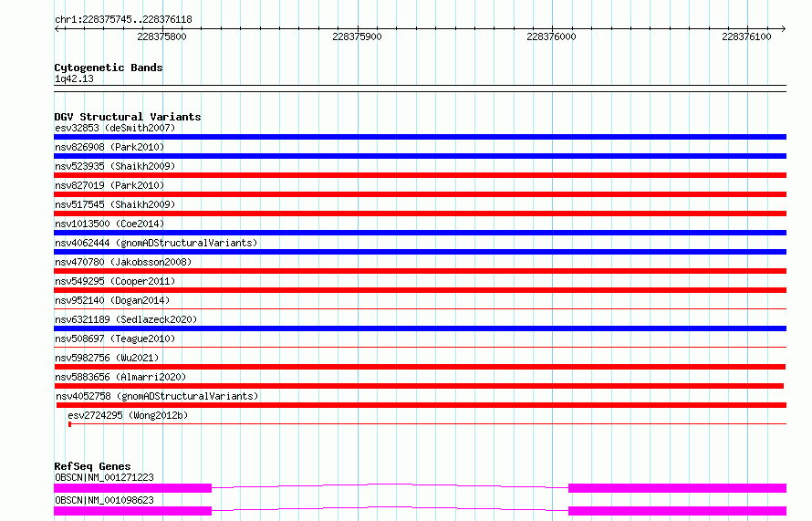Screen dimensions: 812x521
Task: Open variant nsv517545 (Shaikh2009) label
Action: [x=115, y=204]
